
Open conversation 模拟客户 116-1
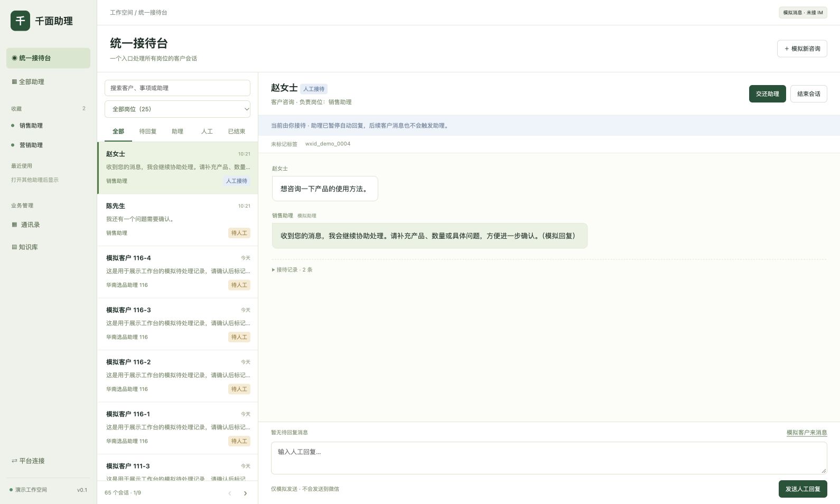[x=178, y=428]
